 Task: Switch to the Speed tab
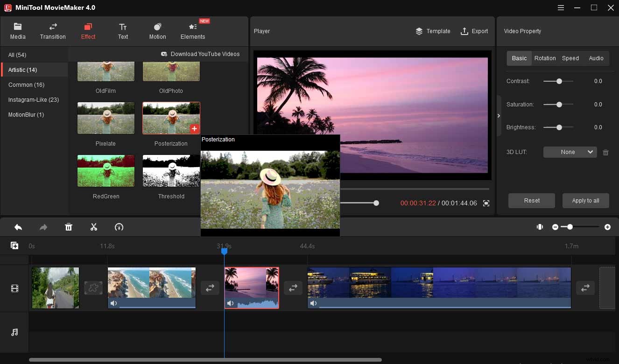[570, 58]
